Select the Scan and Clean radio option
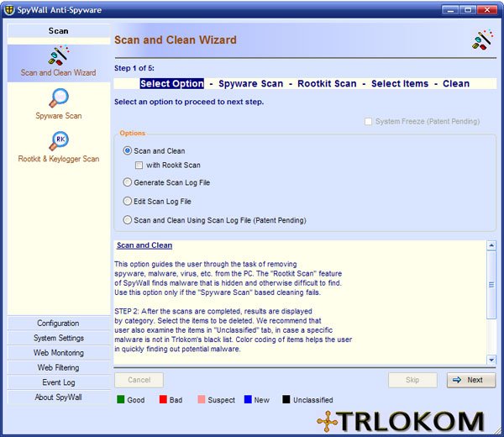Screen dimensions: 504x437 [128, 150]
